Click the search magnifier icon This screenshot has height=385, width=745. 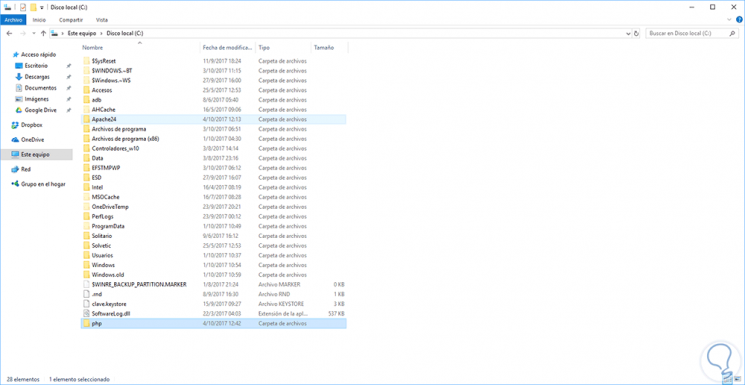(x=732, y=33)
